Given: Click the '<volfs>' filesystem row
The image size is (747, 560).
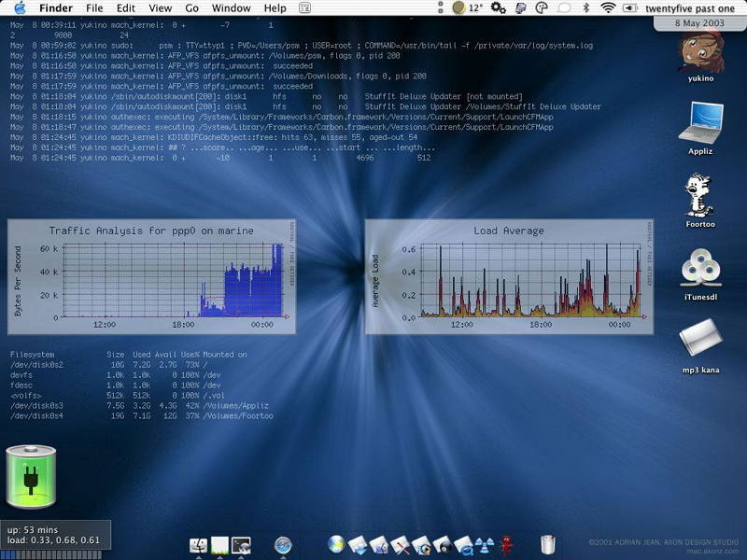Looking at the screenshot, I should pos(118,395).
